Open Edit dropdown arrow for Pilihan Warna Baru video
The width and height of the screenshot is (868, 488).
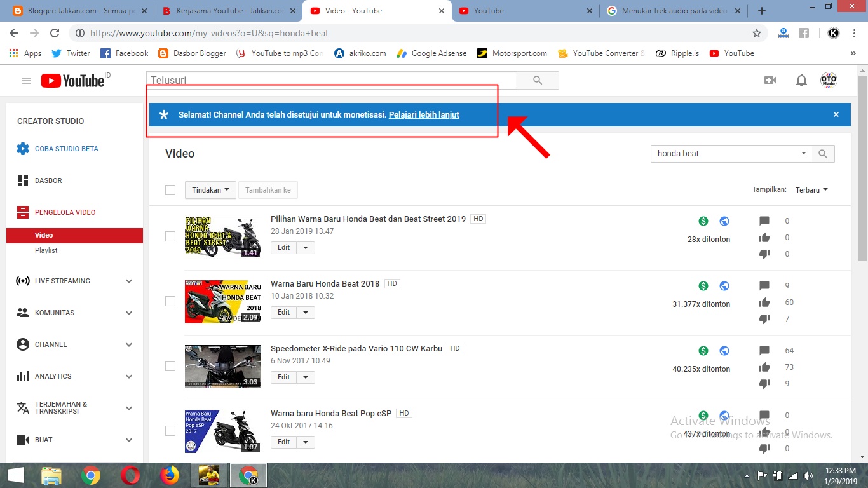click(x=306, y=248)
